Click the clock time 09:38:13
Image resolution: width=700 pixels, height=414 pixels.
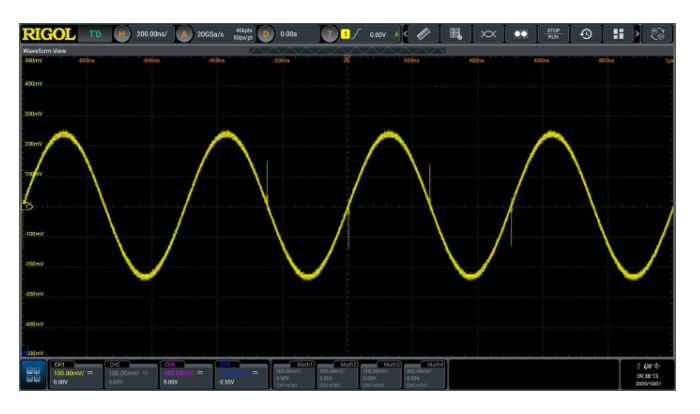coord(648,376)
